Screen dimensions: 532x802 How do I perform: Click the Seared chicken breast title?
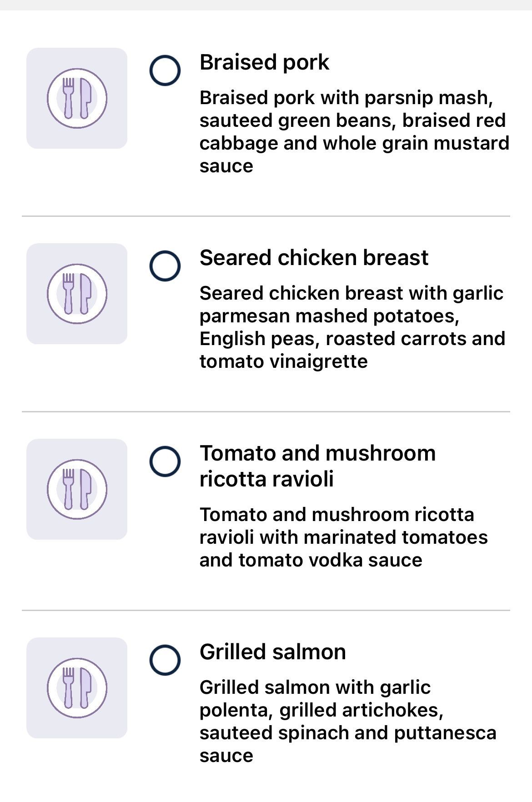click(314, 258)
